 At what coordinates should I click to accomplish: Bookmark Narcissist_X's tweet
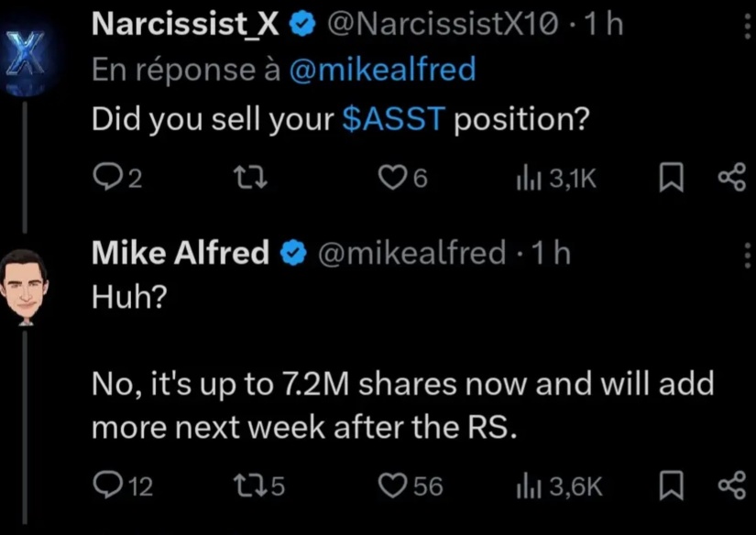coord(671,179)
